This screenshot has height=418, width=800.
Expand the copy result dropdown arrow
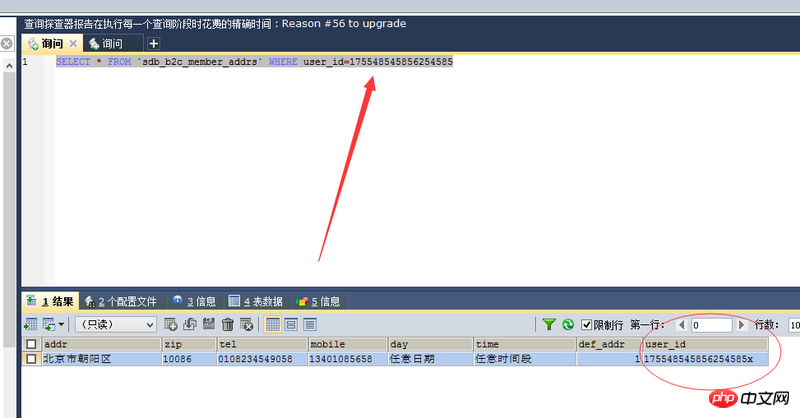(61, 325)
